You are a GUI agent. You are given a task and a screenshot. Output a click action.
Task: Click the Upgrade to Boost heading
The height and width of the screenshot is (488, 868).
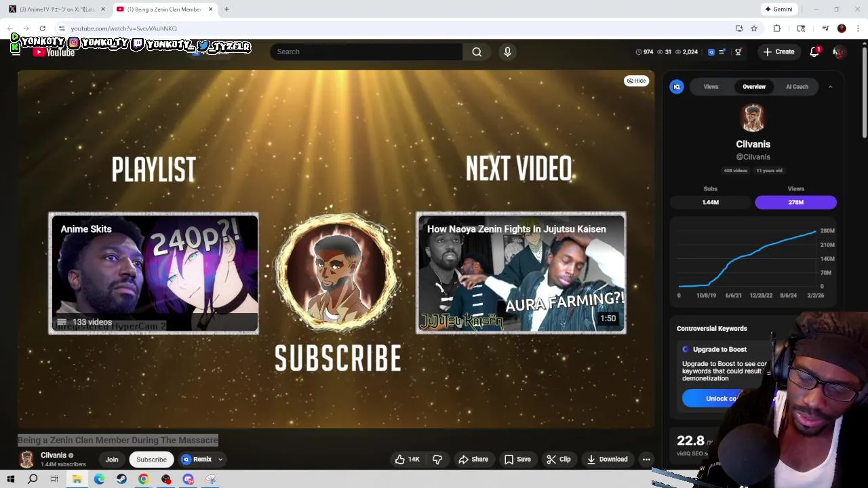coord(719,349)
